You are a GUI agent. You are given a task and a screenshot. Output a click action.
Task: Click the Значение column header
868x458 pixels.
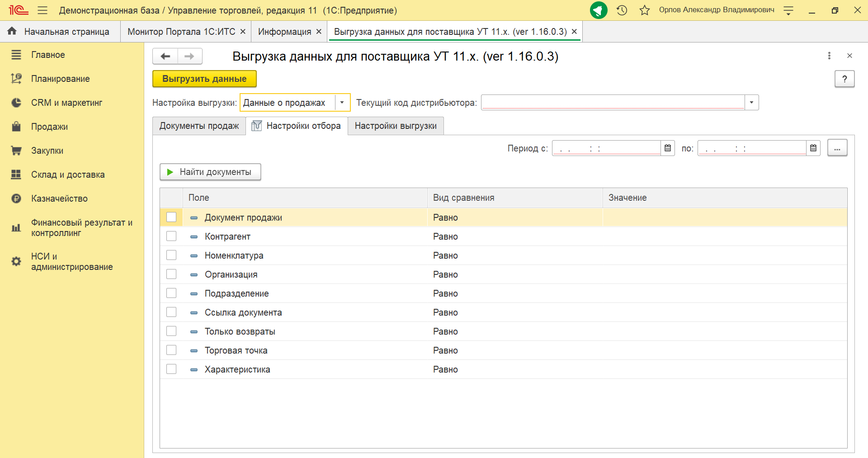[x=725, y=198]
